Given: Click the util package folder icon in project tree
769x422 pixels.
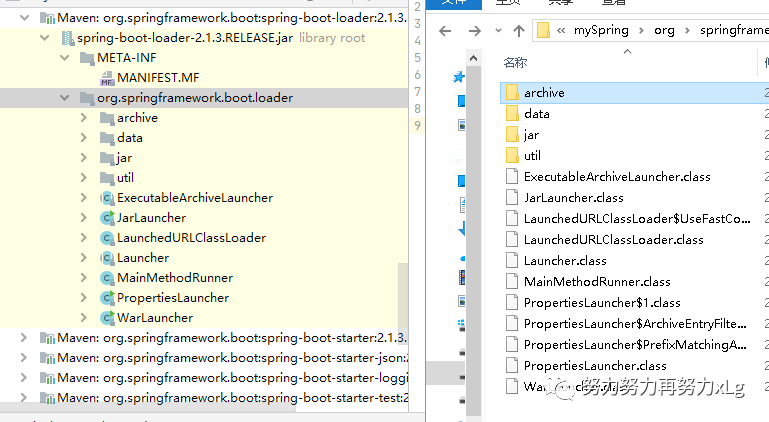Looking at the screenshot, I should click(x=107, y=178).
